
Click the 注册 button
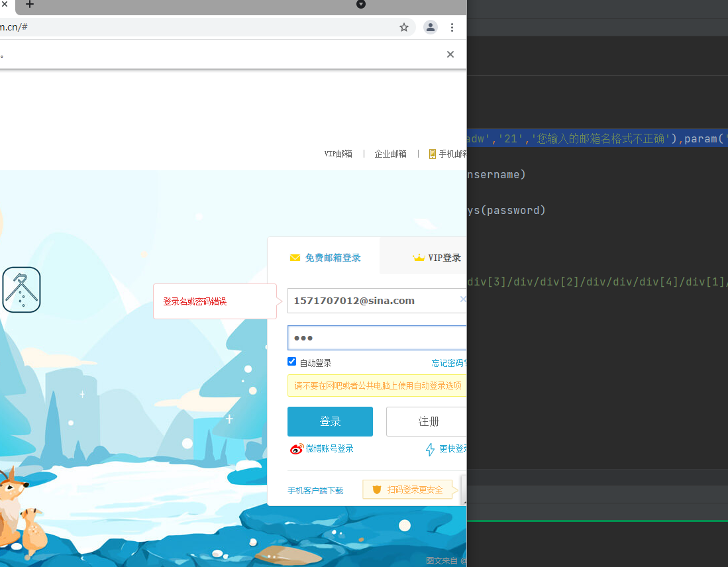coord(426,421)
